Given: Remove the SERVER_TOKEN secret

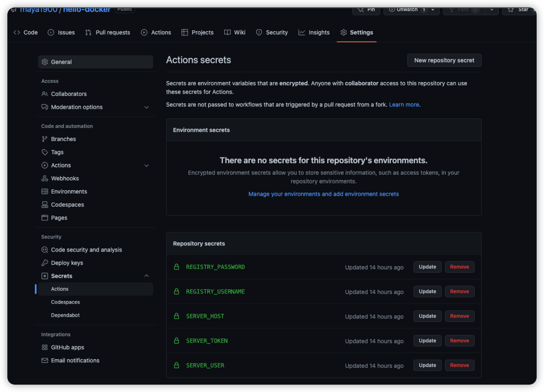Looking at the screenshot, I should tap(459, 341).
